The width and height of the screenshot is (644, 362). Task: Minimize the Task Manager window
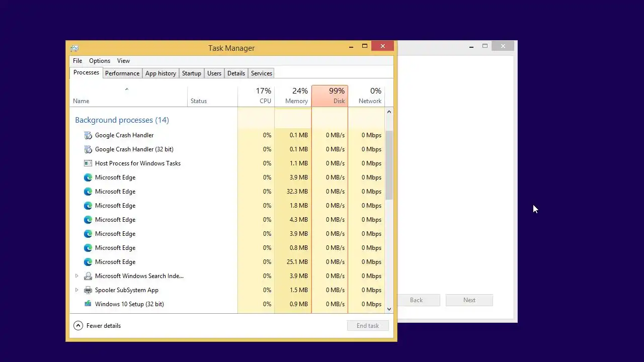351,46
